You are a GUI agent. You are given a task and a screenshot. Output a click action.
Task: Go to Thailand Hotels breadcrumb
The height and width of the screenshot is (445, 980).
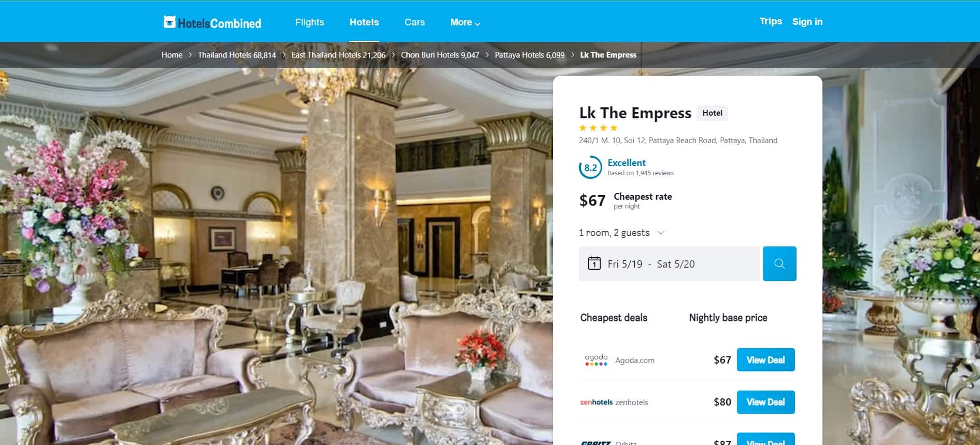(x=236, y=55)
